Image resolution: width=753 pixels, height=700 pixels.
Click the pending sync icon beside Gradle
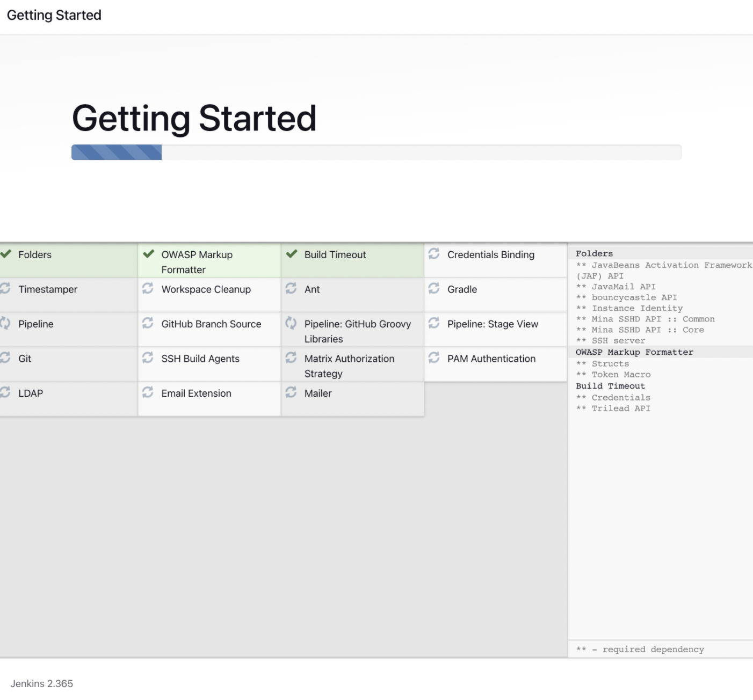[434, 288]
